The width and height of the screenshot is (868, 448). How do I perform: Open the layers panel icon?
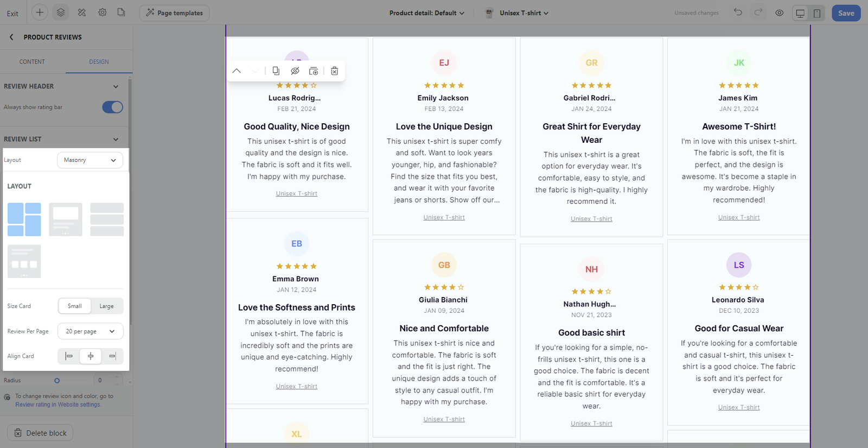[x=61, y=12]
